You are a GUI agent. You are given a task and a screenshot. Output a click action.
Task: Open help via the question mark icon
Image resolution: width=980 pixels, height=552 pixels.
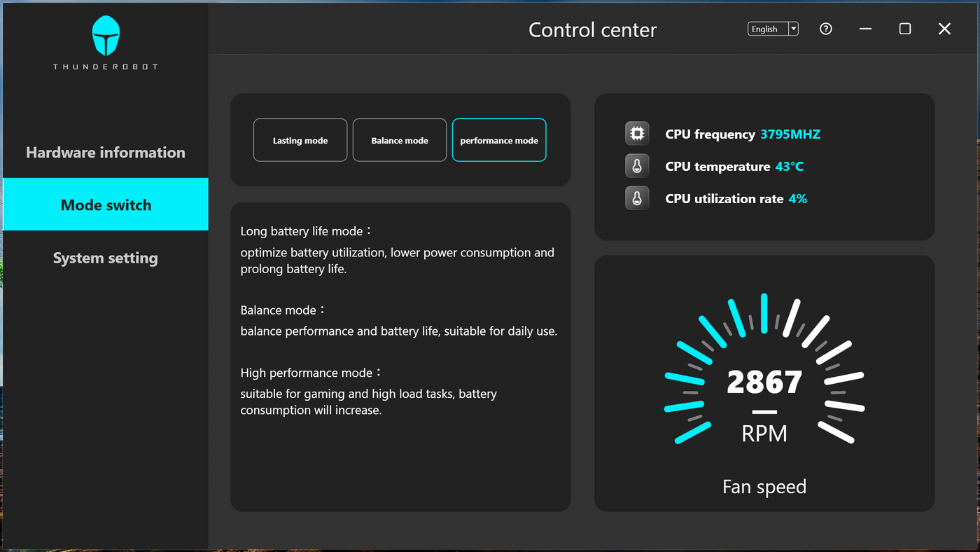[x=826, y=29]
